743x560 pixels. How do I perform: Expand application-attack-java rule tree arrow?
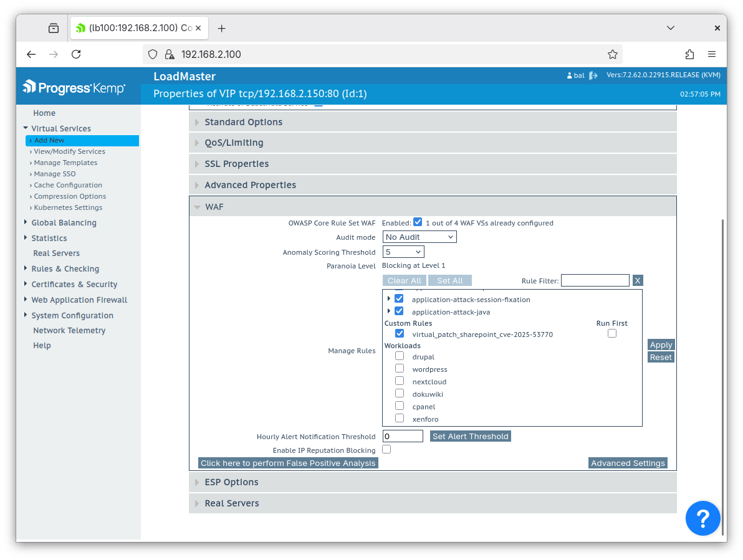(388, 311)
